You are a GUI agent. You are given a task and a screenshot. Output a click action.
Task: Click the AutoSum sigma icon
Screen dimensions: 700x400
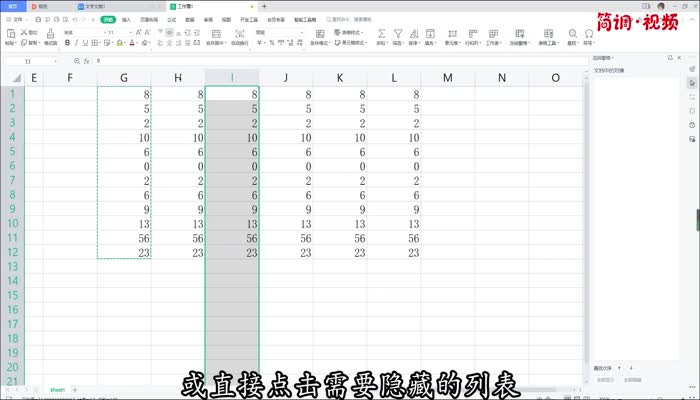click(381, 33)
